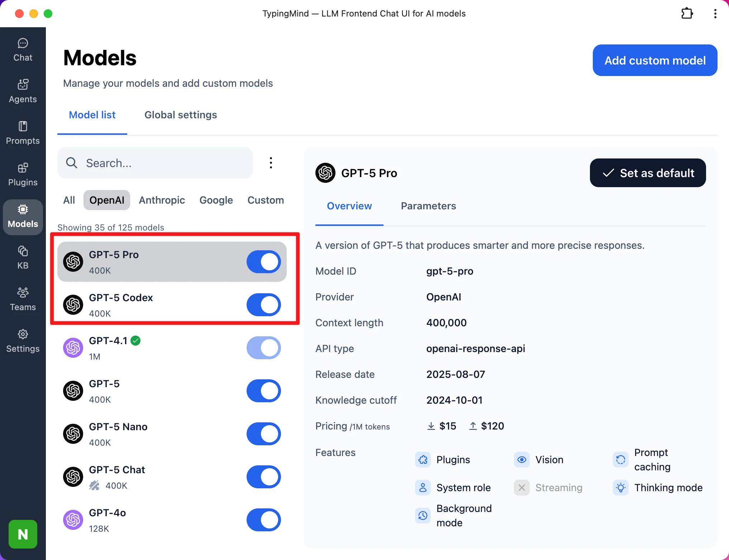
Task: Toggle the GPT-5 Codex model switch
Action: click(264, 305)
